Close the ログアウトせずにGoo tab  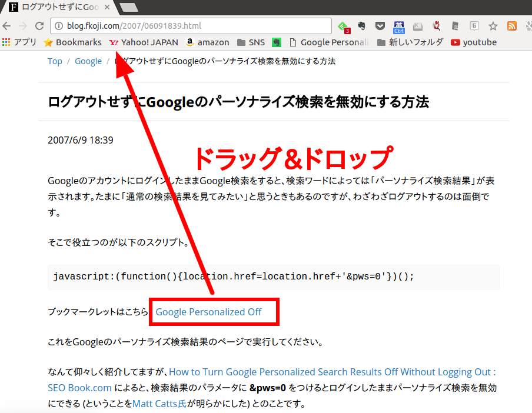click(x=107, y=7)
